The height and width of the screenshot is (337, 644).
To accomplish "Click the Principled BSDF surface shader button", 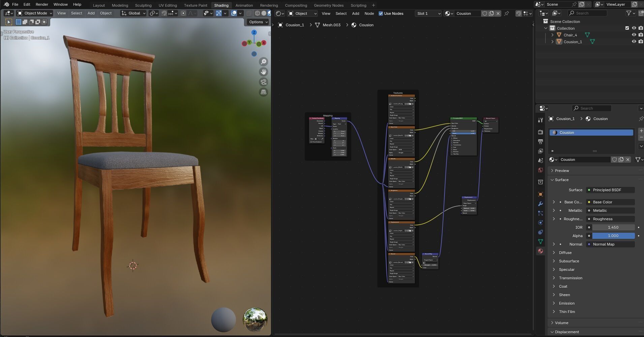I will click(610, 190).
